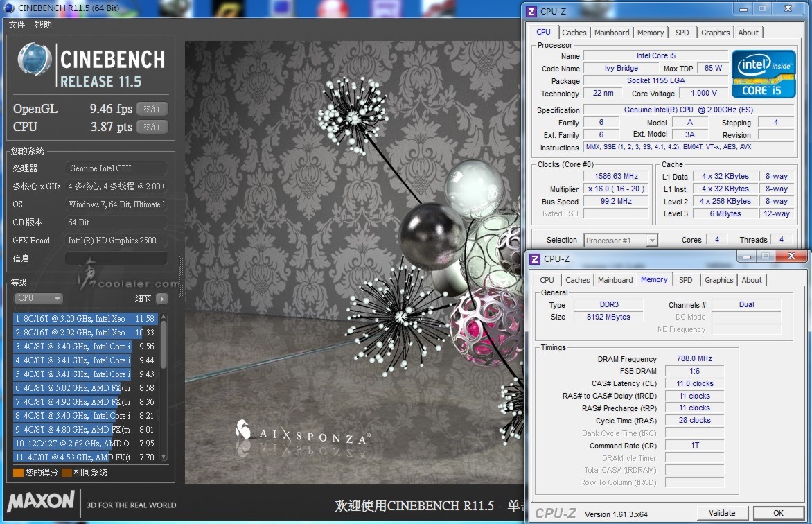Screen dimensions: 812x524
Task: Select ranking row 11 with score 7.70
Action: 85,457
